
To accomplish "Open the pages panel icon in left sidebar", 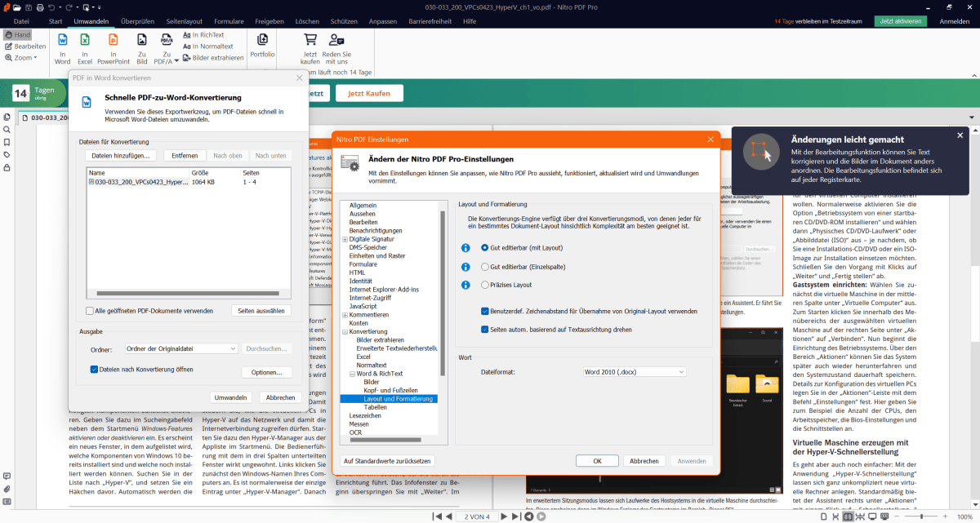I will click(7, 117).
